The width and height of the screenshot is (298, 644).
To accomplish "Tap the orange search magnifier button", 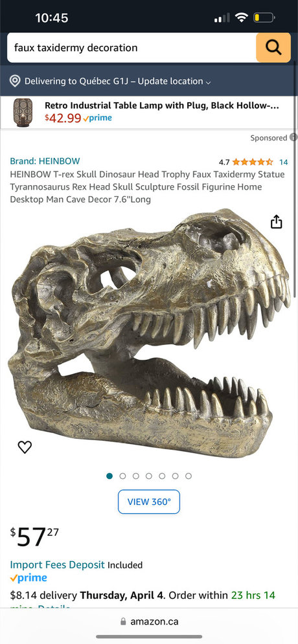I will (x=273, y=48).
